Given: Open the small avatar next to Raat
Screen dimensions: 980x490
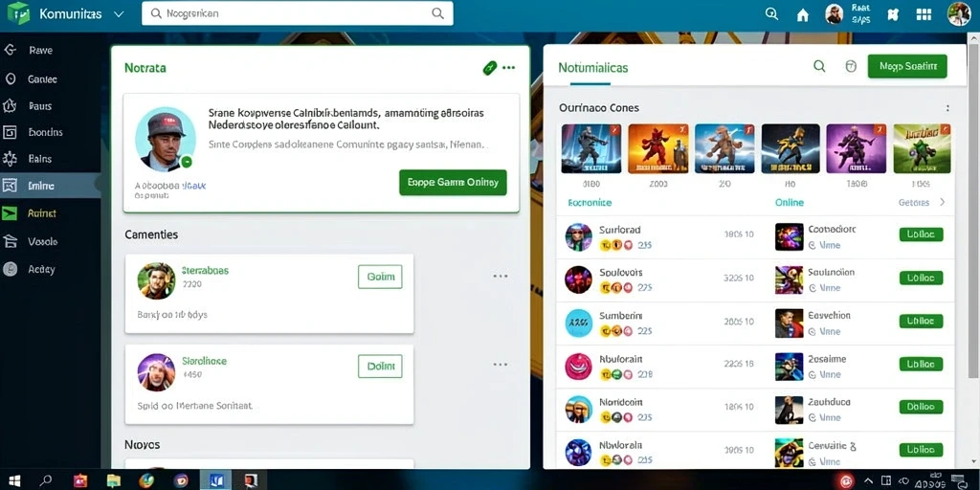Looking at the screenshot, I should [x=835, y=13].
